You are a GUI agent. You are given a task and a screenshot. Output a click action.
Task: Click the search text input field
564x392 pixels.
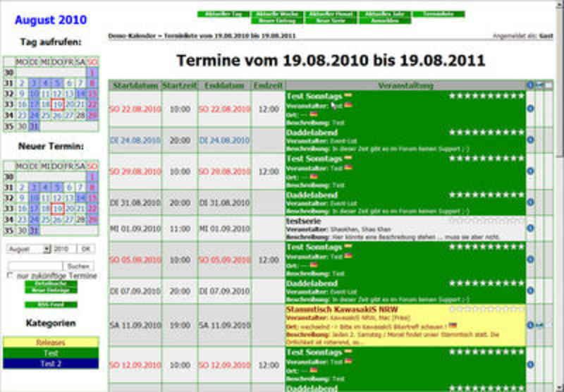click(35, 266)
